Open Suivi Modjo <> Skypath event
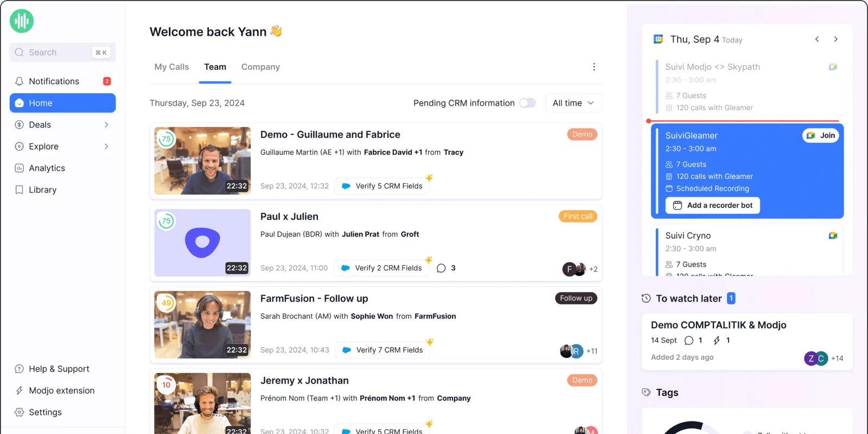This screenshot has height=434, width=868. click(748, 87)
